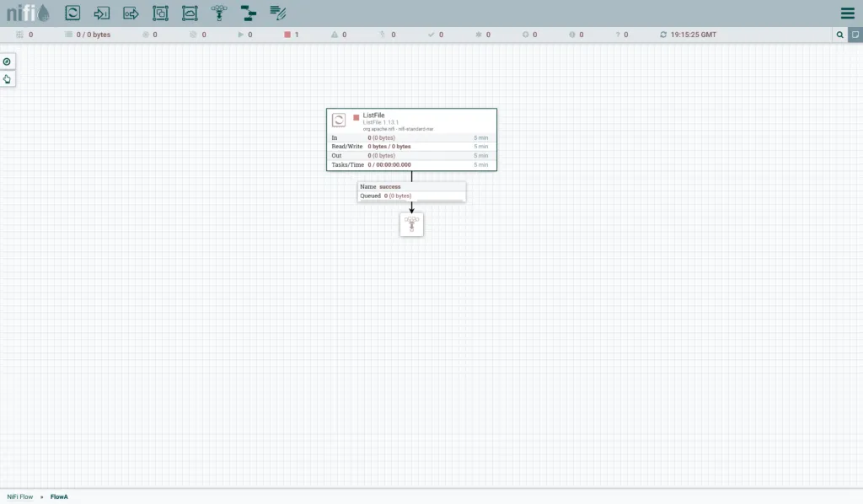Open the global hamburger menu
The width and height of the screenshot is (863, 504).
(847, 13)
